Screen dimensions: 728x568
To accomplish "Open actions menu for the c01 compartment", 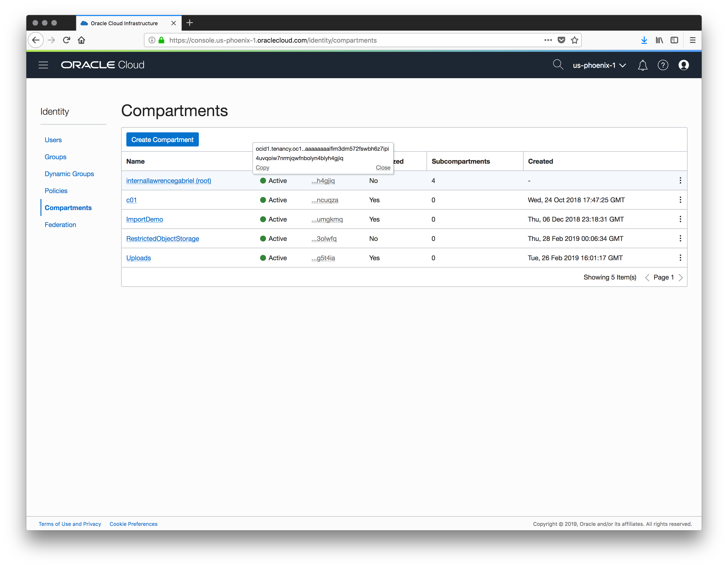I will pos(680,200).
